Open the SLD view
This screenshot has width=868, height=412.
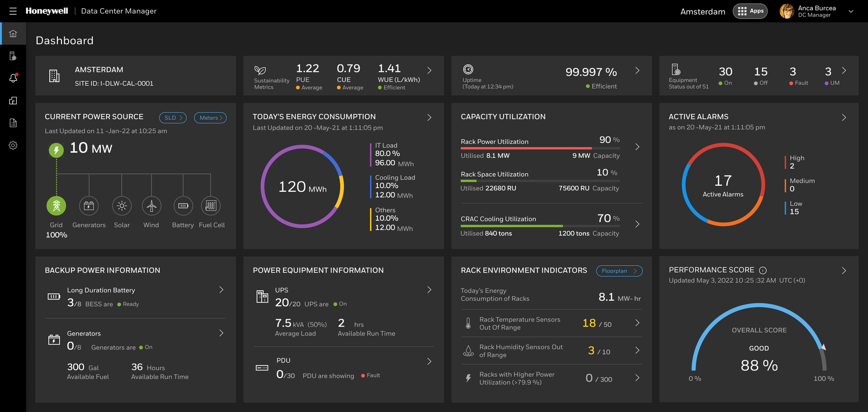(x=172, y=118)
